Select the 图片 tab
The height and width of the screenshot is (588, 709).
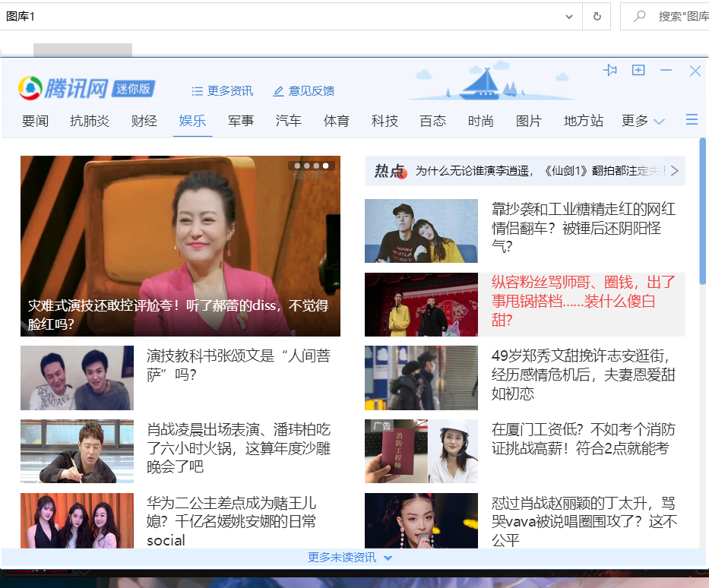tap(529, 121)
